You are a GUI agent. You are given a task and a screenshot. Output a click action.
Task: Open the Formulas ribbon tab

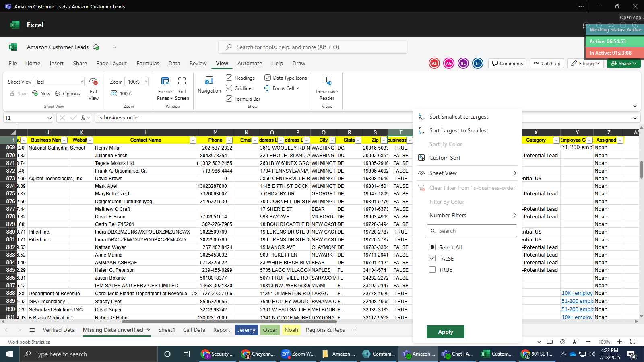pos(148,63)
